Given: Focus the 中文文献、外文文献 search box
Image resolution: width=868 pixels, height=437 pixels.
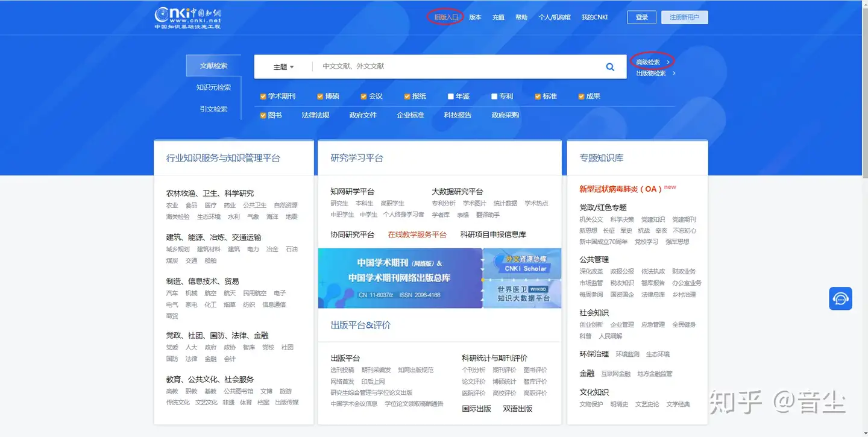Looking at the screenshot, I should 455,67.
